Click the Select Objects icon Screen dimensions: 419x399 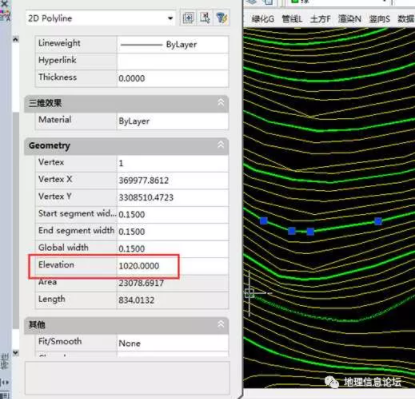pyautogui.click(x=205, y=18)
